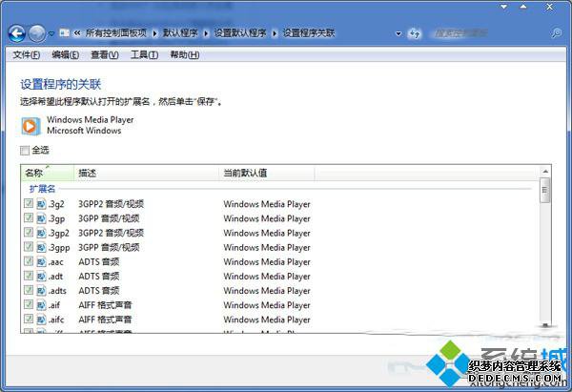Expand arrow after 设置默认程序 breadcrumb
The image size is (572, 392).
tap(275, 33)
